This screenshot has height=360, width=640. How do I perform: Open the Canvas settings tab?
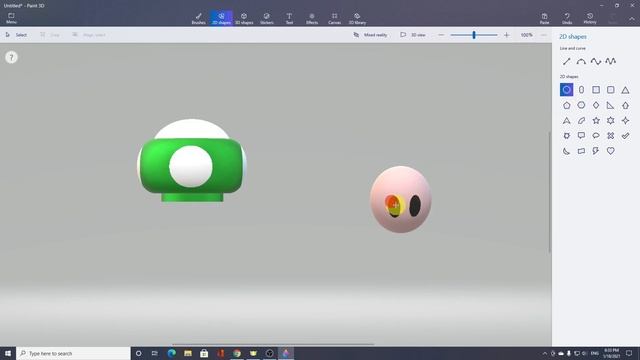click(334, 18)
